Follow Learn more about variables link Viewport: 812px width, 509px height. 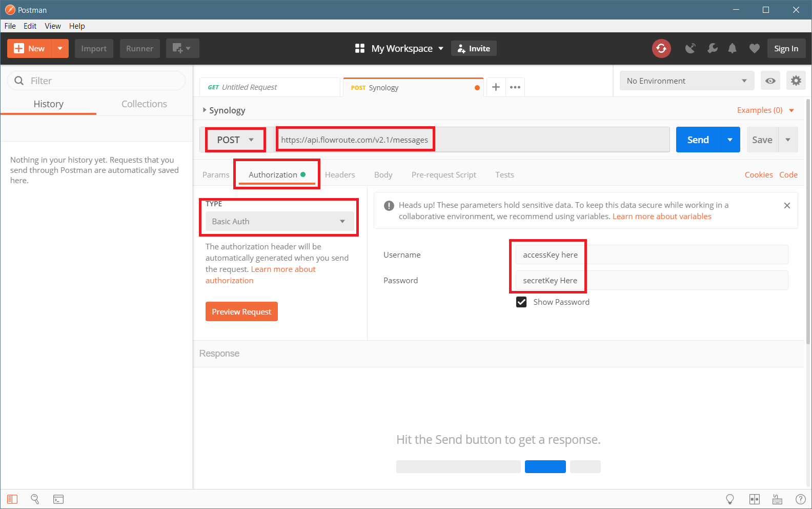coord(662,217)
